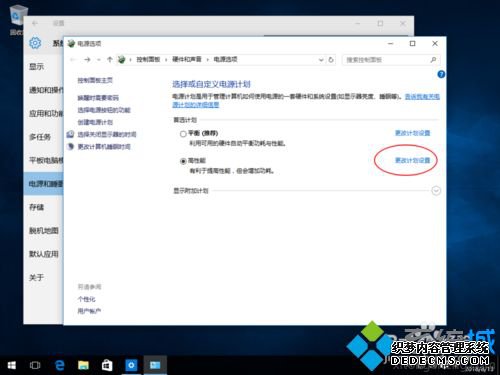
Task: Open 个性化 under 另请参阅
Action: pos(86,299)
